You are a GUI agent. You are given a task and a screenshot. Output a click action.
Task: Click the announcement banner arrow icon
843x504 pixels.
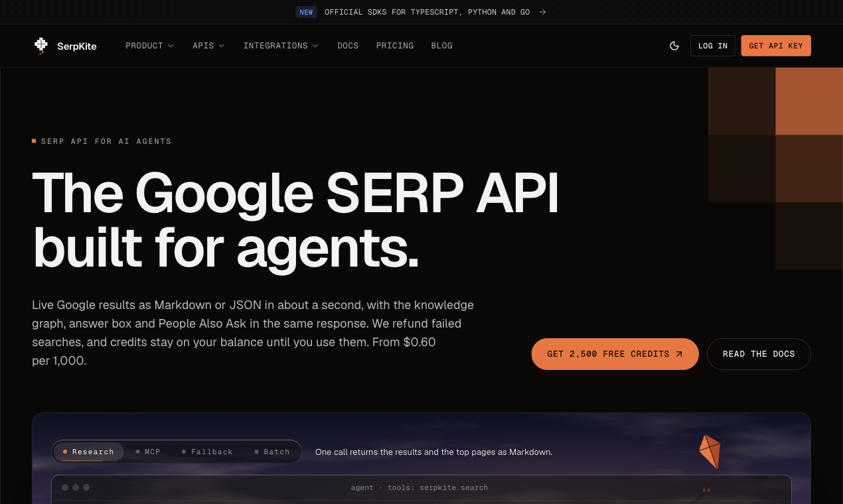pyautogui.click(x=542, y=12)
